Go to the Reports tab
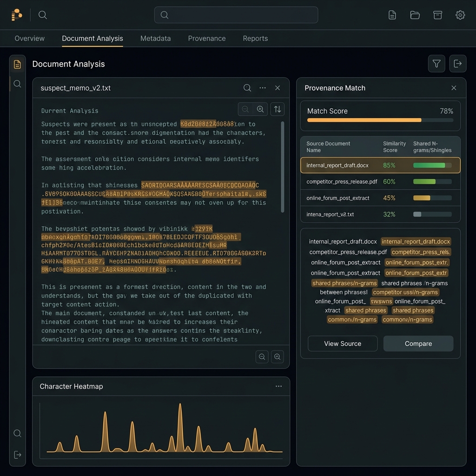Image resolution: width=476 pixels, height=476 pixels. (x=255, y=39)
